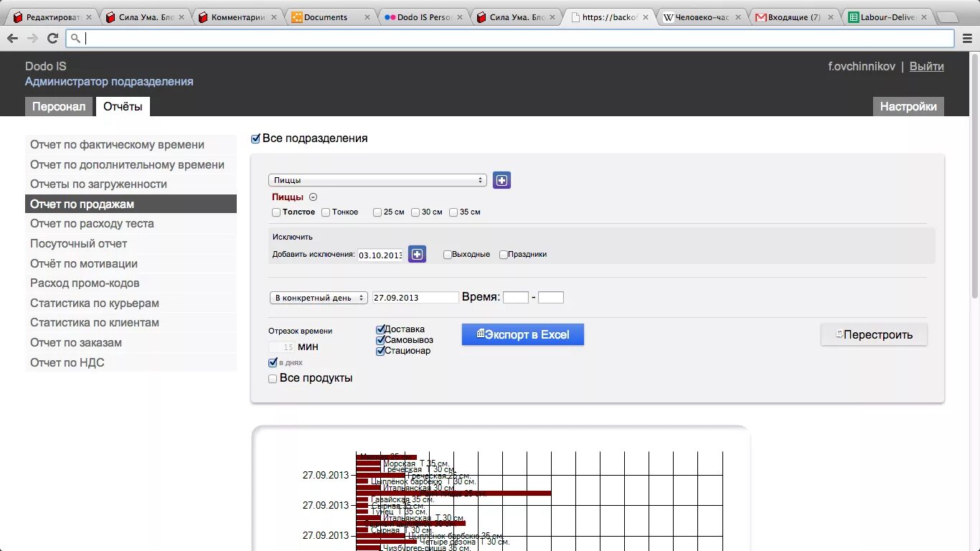Image resolution: width=980 pixels, height=551 pixels.
Task: Select Отчет по продажам in sidebar
Action: (x=131, y=204)
